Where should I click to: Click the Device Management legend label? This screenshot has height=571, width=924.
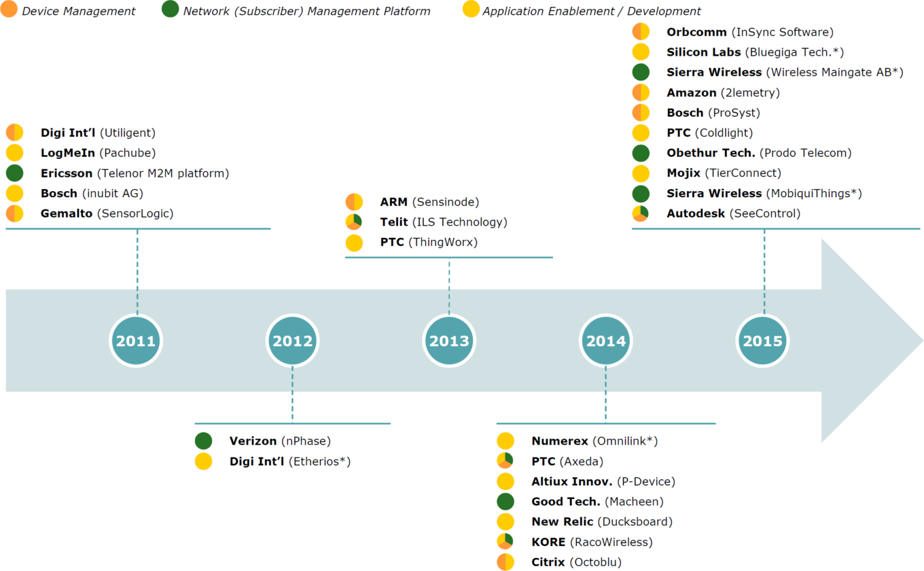[x=78, y=11]
